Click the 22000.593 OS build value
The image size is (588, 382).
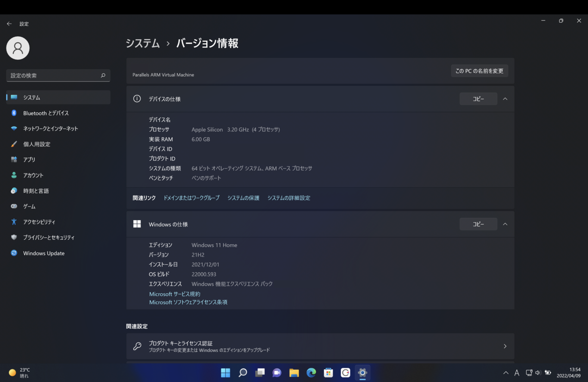(204, 275)
